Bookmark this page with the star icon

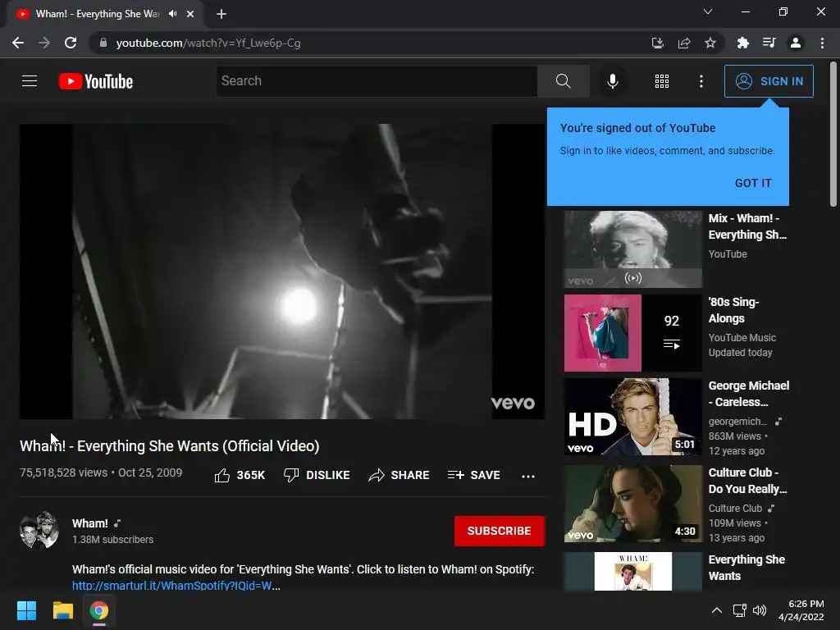click(x=710, y=43)
